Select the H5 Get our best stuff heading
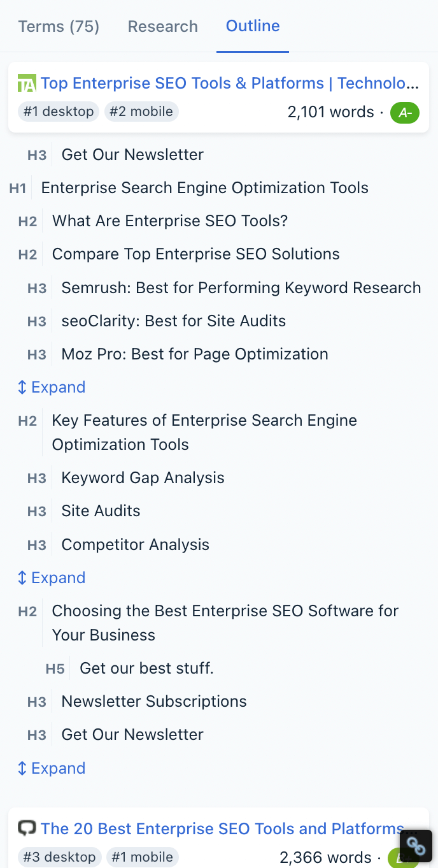Screen dimensions: 438x868 click(x=146, y=669)
